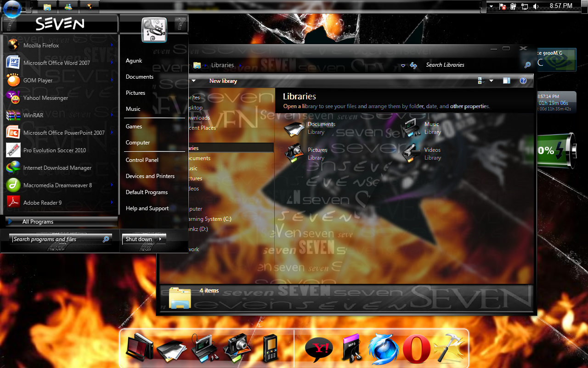The height and width of the screenshot is (368, 588).
Task: Open 8:57 PM taskbar clock
Action: click(561, 6)
